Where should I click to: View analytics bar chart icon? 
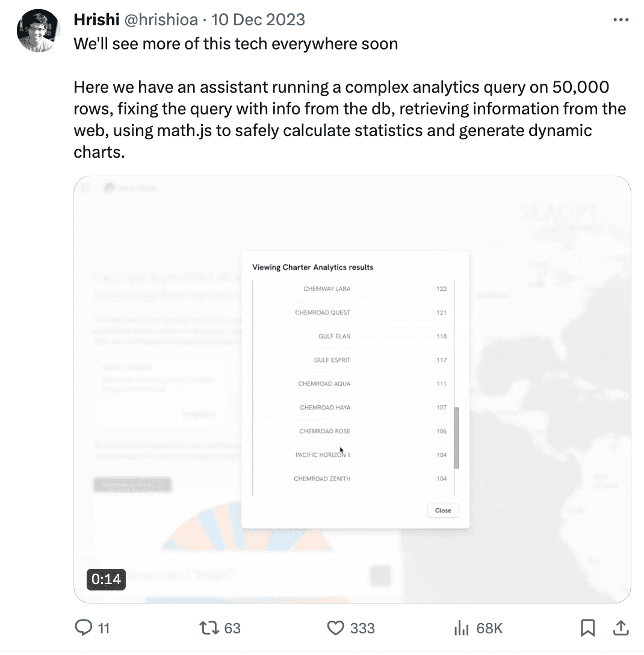click(462, 628)
